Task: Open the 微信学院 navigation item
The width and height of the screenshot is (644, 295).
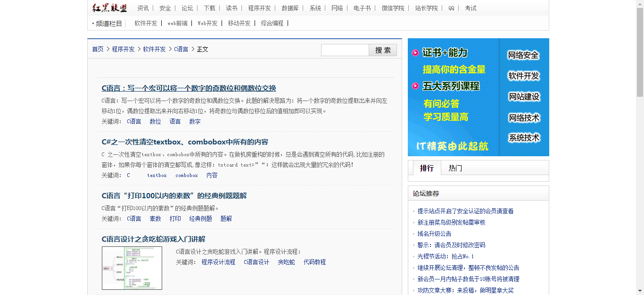Action: (394, 8)
